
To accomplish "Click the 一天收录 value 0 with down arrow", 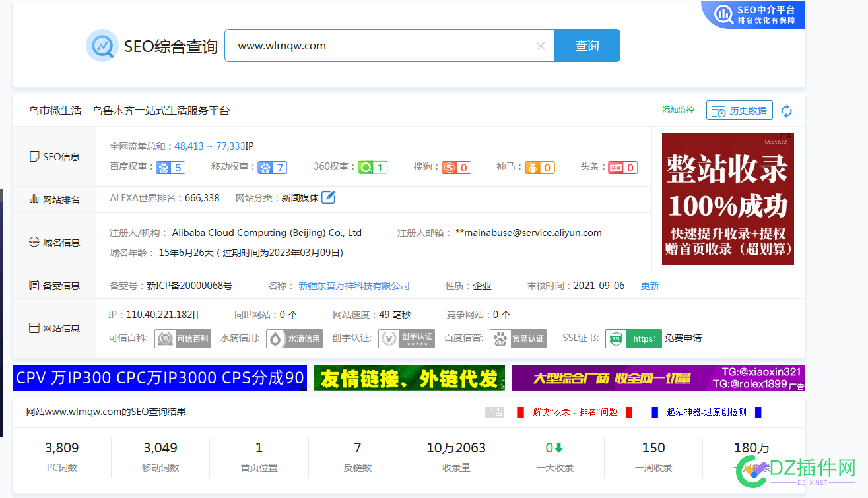I will tap(554, 448).
